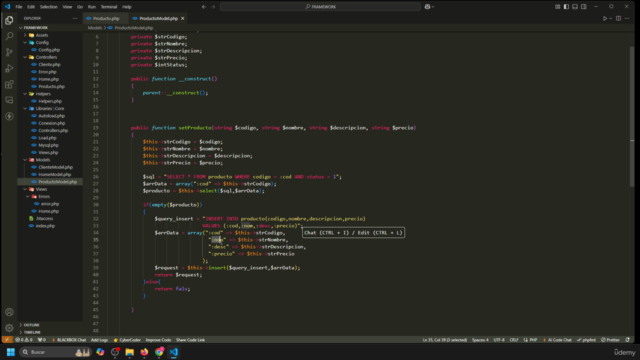Open ClienteModel.php in the explorer

click(56, 167)
